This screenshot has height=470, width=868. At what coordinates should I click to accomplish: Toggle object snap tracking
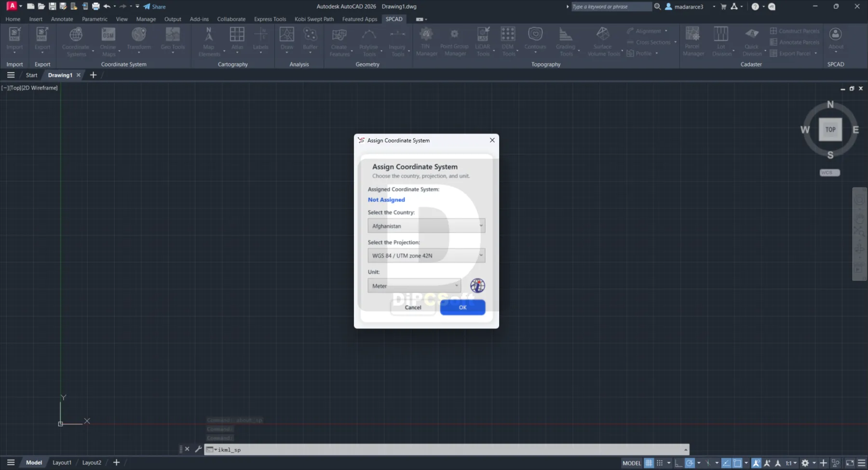coord(726,463)
